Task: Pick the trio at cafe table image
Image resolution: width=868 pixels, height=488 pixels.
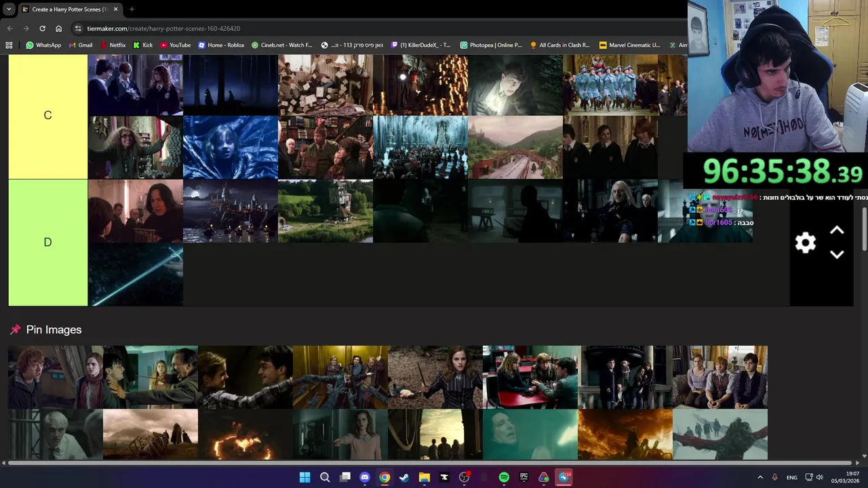Action: pyautogui.click(x=530, y=377)
